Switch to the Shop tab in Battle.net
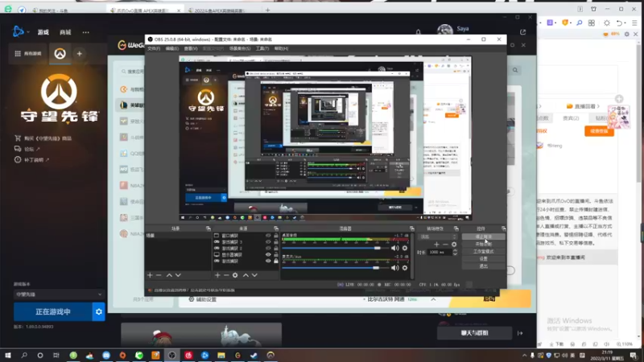 [65, 32]
